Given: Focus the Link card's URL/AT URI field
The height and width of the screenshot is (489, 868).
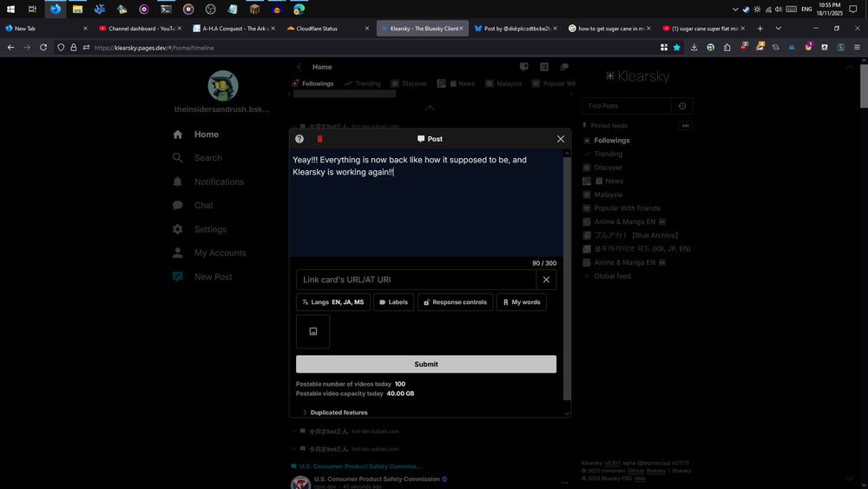Looking at the screenshot, I should [416, 280].
